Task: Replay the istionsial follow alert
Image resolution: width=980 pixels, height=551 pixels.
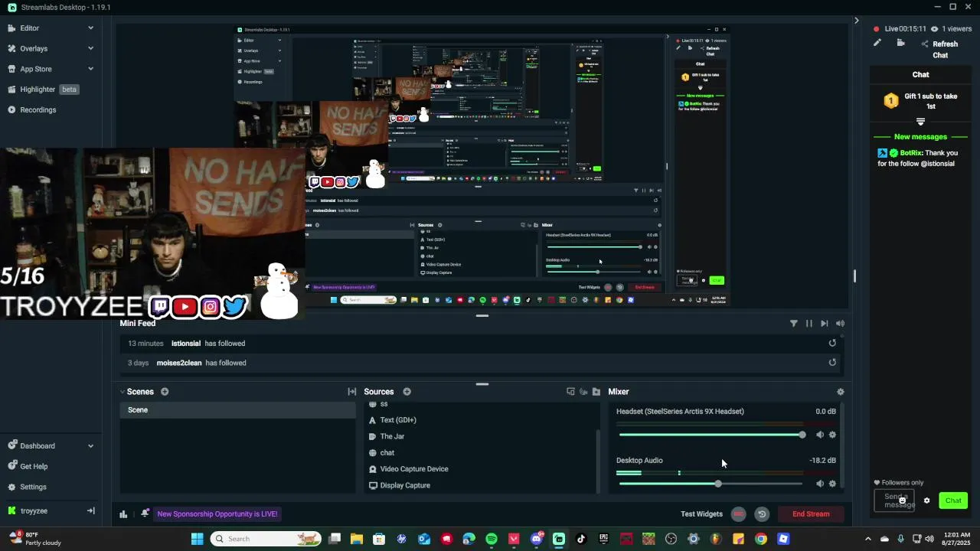Action: click(x=832, y=343)
